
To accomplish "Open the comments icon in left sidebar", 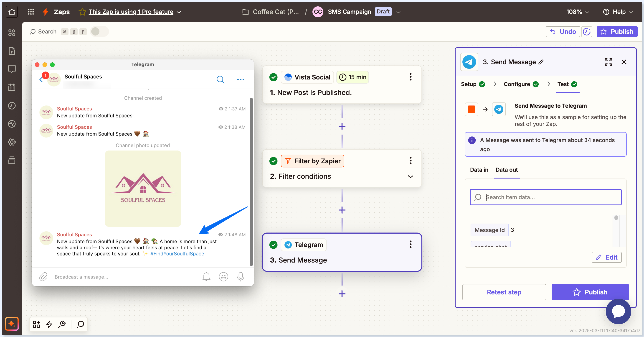I will (x=12, y=69).
